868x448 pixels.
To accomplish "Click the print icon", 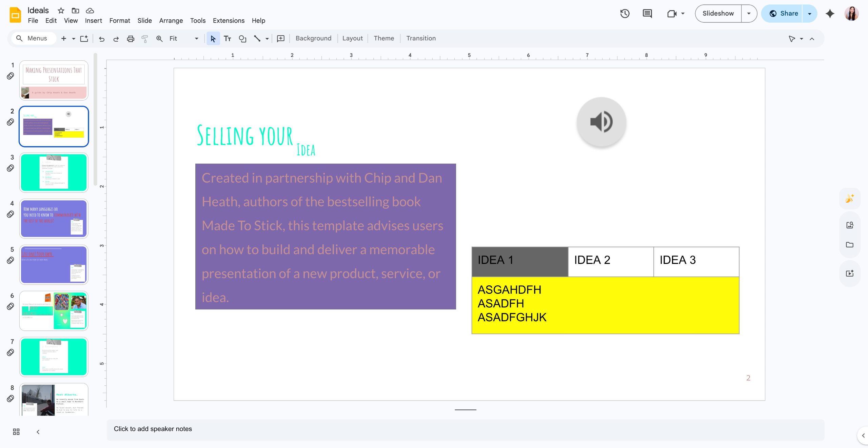I will pos(131,39).
